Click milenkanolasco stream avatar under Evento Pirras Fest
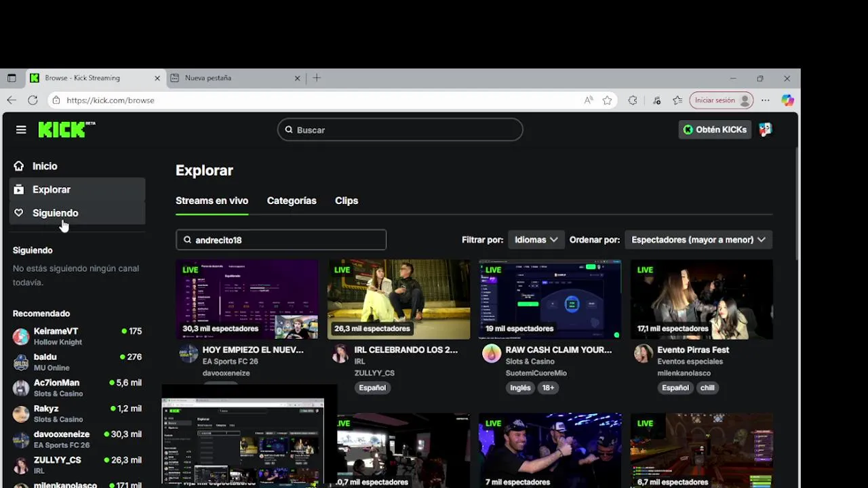The height and width of the screenshot is (488, 868). pyautogui.click(x=644, y=353)
